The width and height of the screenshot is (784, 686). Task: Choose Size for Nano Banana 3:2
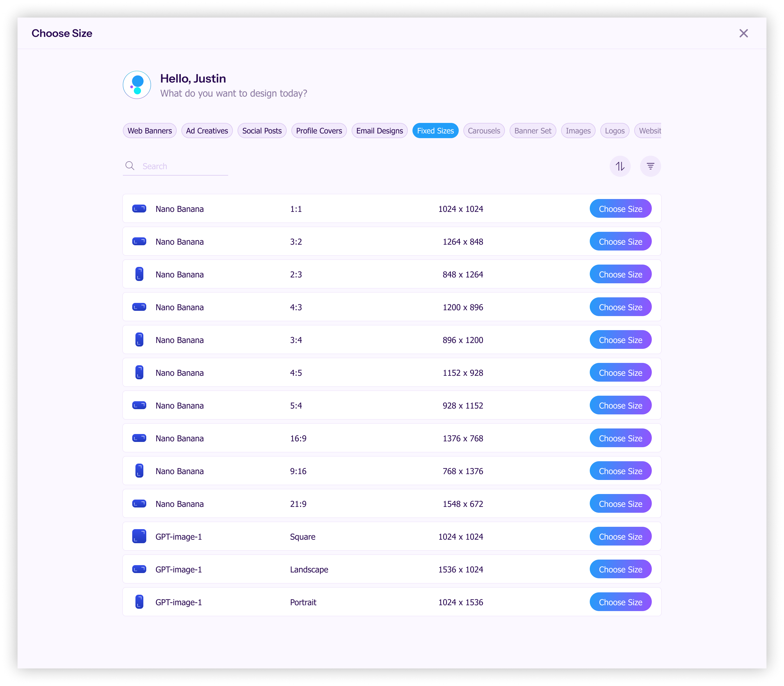(621, 241)
